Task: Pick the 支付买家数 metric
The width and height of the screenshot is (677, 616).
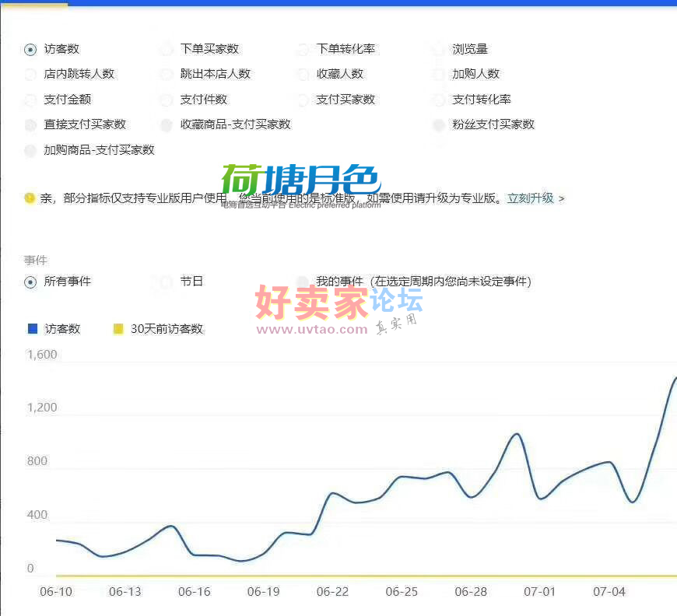Action: click(x=303, y=100)
